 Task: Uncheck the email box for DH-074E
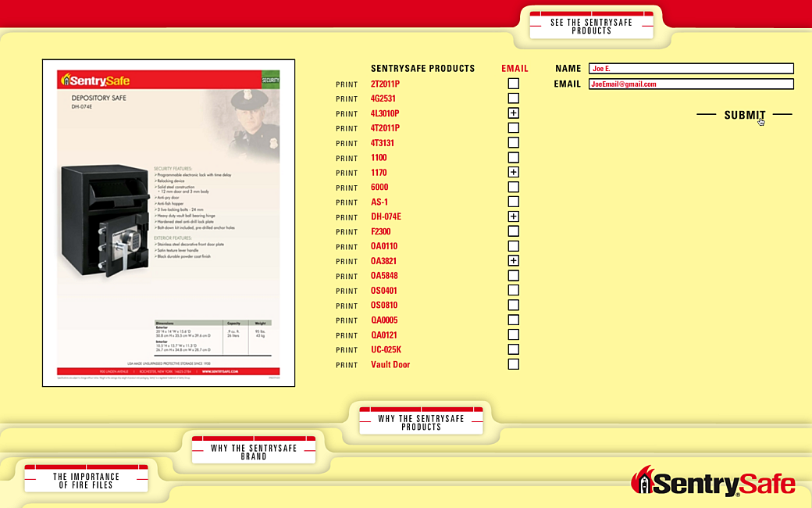click(513, 216)
